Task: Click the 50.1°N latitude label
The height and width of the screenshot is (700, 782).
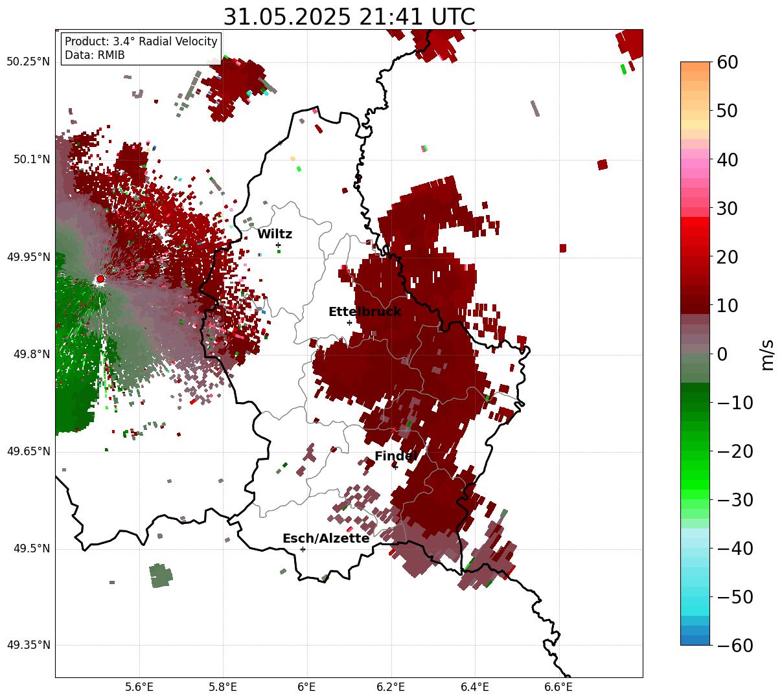Action: click(31, 159)
